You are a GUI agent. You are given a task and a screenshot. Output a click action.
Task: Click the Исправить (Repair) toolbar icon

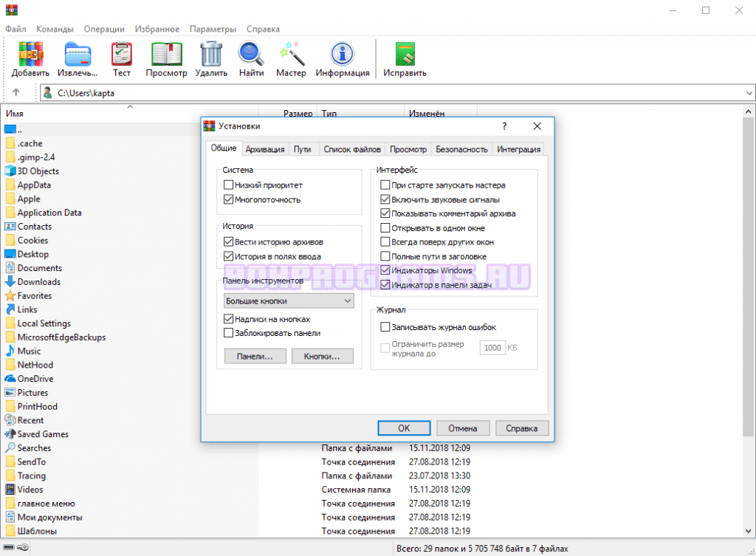tap(405, 55)
